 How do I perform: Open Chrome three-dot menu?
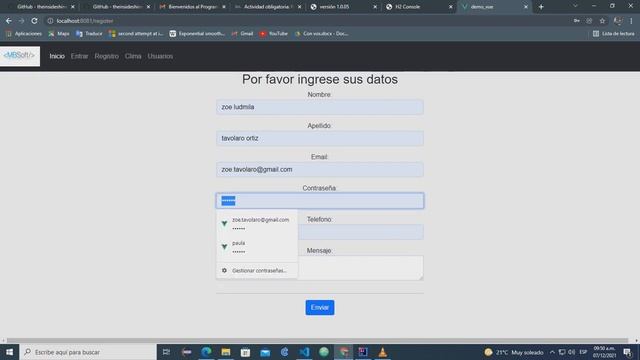[x=631, y=21]
